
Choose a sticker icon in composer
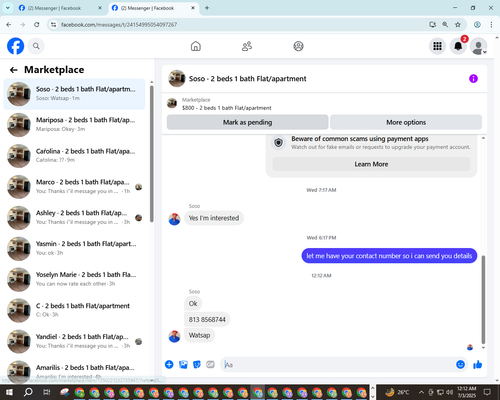point(197,364)
